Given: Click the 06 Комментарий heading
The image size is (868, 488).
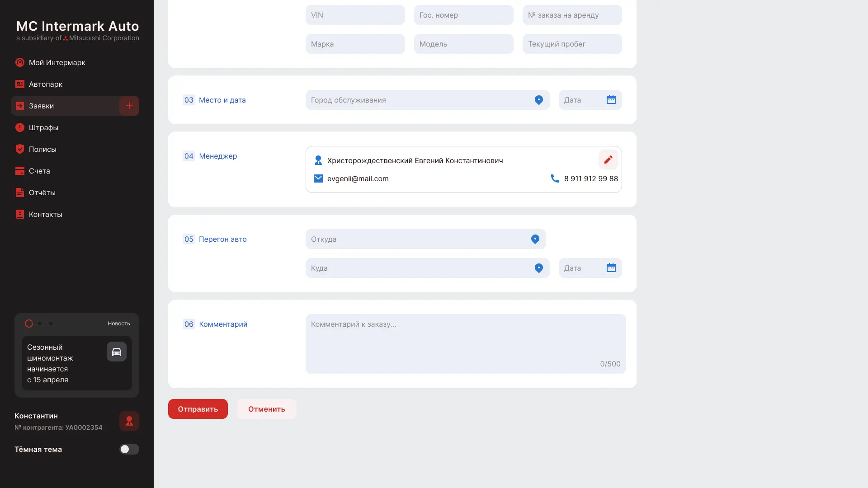Looking at the screenshot, I should point(215,324).
